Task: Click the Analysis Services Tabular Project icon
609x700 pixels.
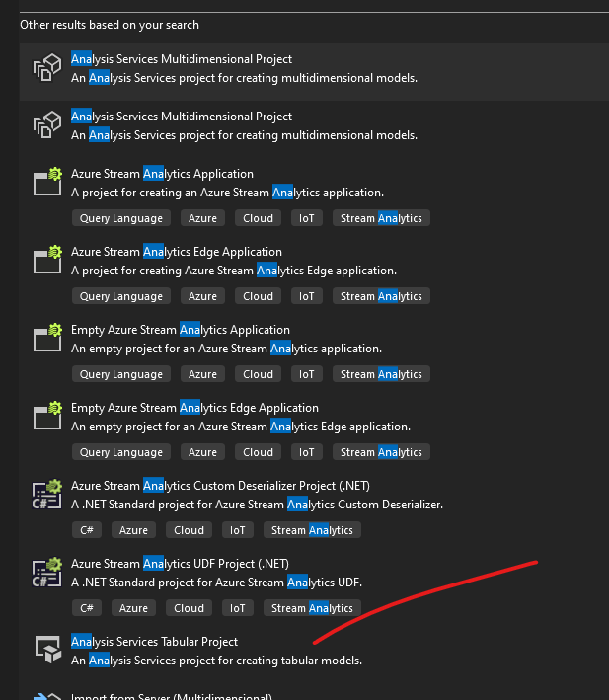Action: click(x=47, y=649)
